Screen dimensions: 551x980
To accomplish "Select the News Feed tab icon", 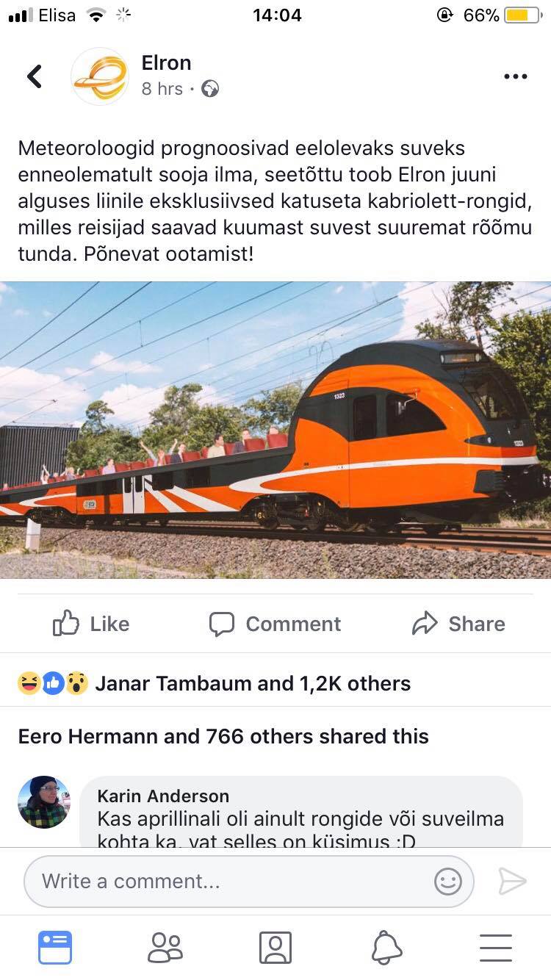I will [x=55, y=947].
